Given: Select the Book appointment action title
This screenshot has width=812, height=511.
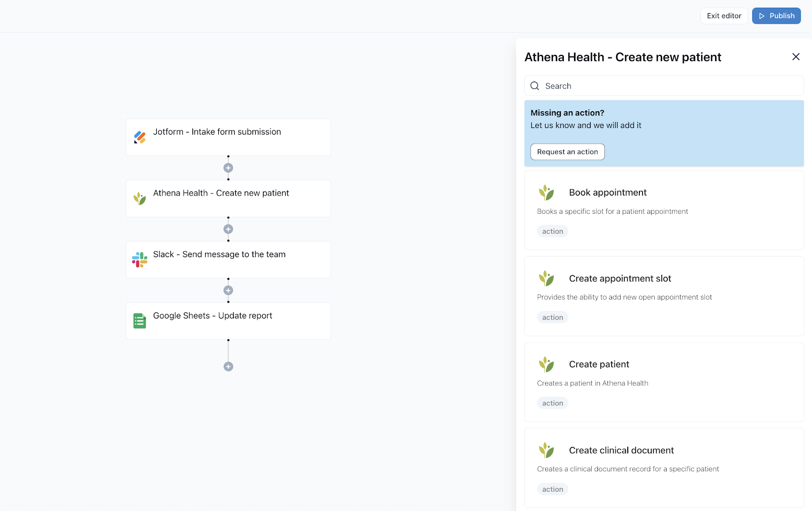Looking at the screenshot, I should [x=607, y=193].
